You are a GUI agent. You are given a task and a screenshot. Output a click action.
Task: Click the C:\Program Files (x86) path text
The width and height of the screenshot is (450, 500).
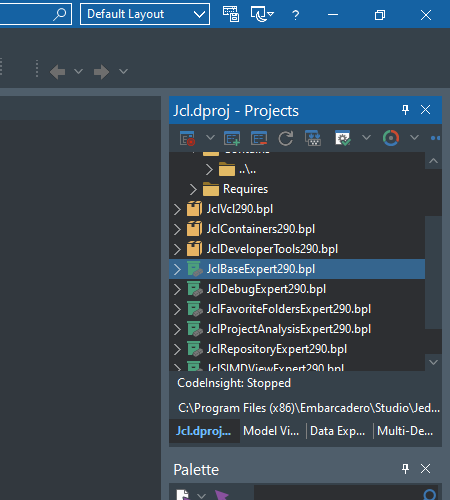[x=309, y=408]
